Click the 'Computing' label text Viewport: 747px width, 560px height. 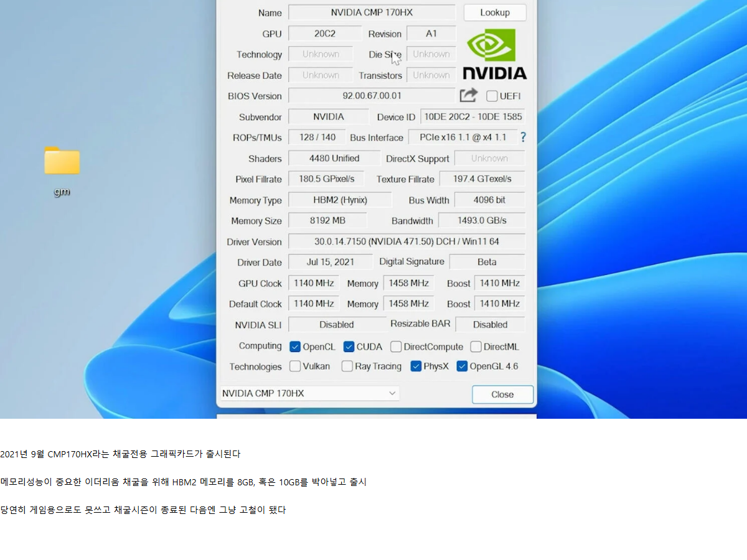pos(260,346)
